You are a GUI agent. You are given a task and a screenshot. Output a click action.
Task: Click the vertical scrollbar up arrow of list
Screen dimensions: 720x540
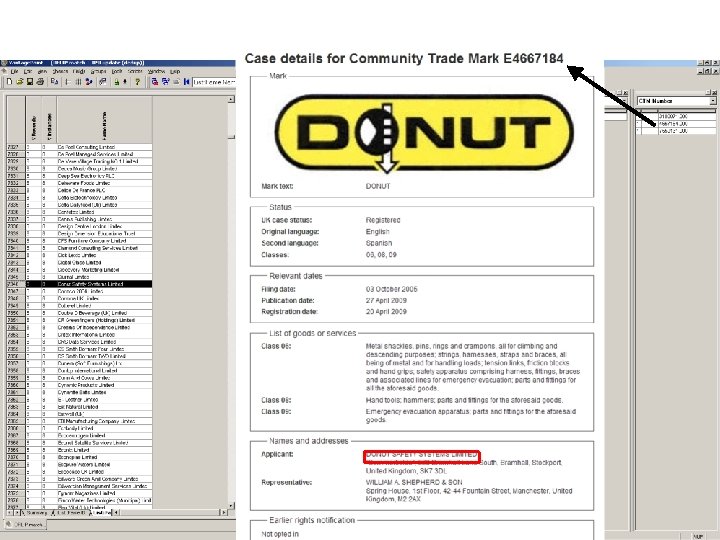pos(231,99)
